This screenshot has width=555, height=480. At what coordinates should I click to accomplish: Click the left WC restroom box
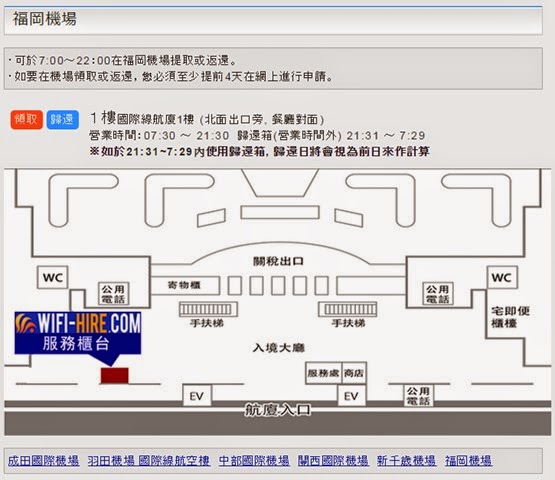point(53,277)
